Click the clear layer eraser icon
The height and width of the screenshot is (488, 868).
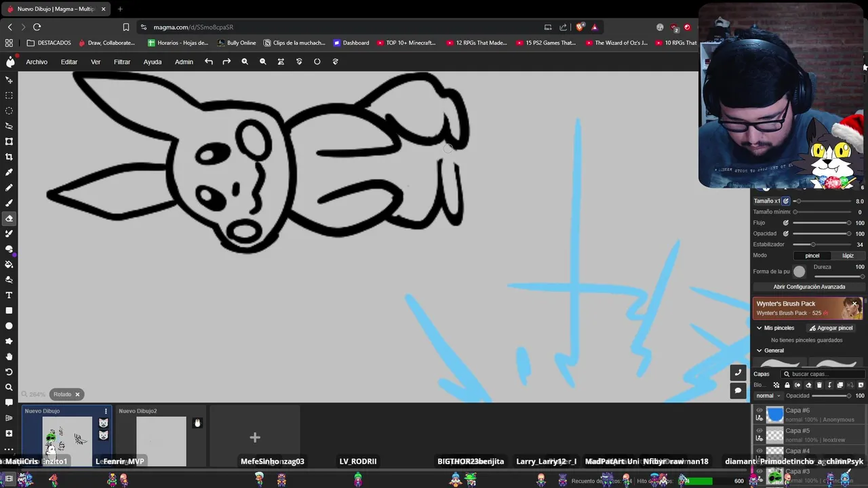click(x=808, y=385)
